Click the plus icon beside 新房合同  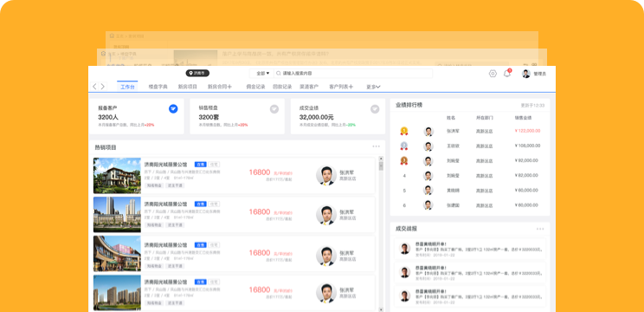[x=229, y=87]
